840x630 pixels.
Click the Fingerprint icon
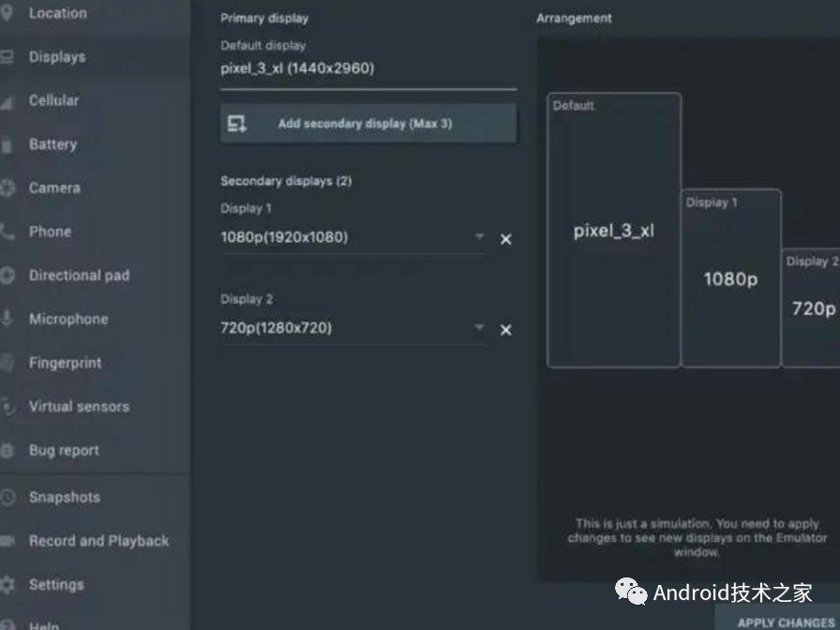[7, 363]
